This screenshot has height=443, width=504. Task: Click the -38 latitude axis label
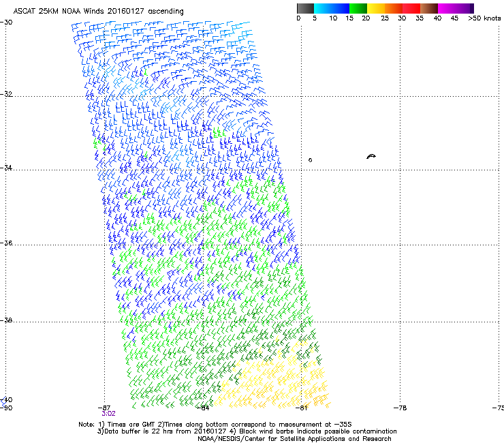[6, 320]
